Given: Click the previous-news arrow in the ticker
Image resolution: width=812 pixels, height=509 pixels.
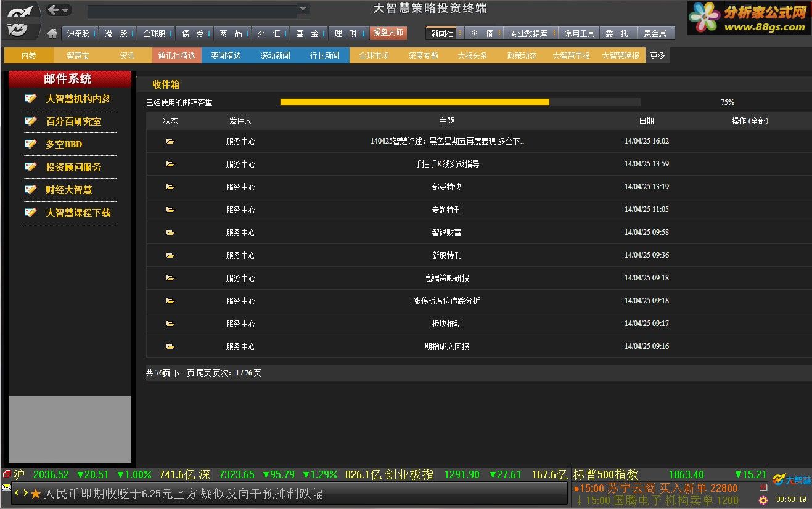Looking at the screenshot, I should click(x=17, y=493).
